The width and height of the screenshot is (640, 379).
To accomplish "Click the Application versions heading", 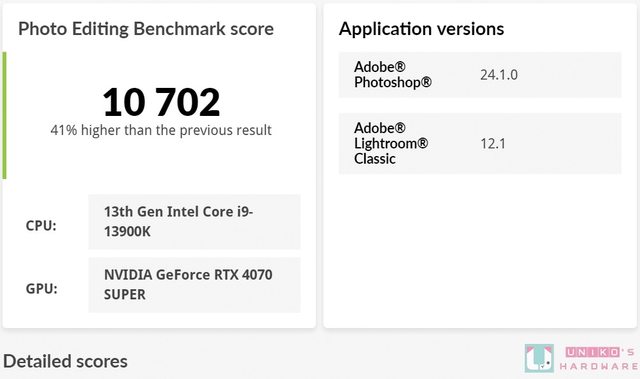I will coord(421,29).
